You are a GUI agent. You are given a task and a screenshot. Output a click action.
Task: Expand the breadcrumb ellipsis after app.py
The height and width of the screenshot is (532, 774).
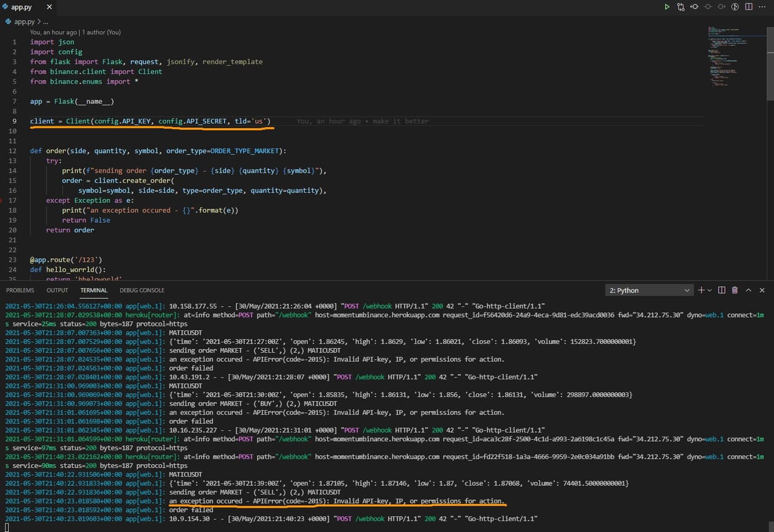pos(45,22)
